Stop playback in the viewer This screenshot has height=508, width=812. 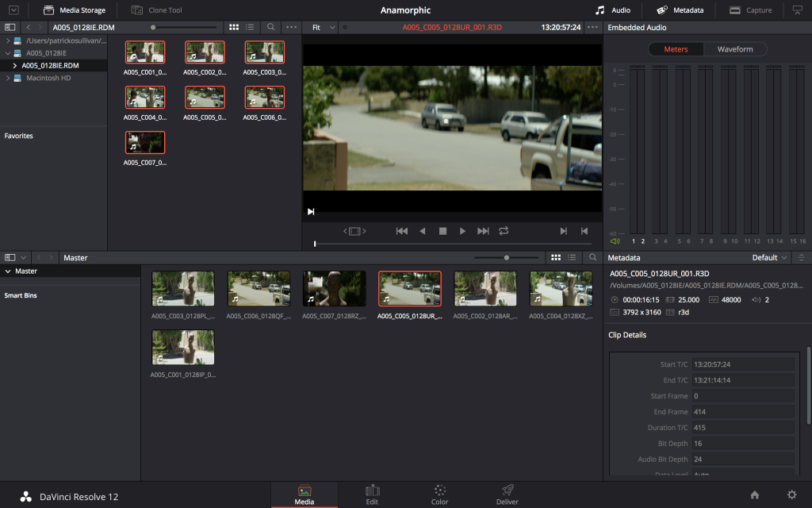(x=442, y=231)
